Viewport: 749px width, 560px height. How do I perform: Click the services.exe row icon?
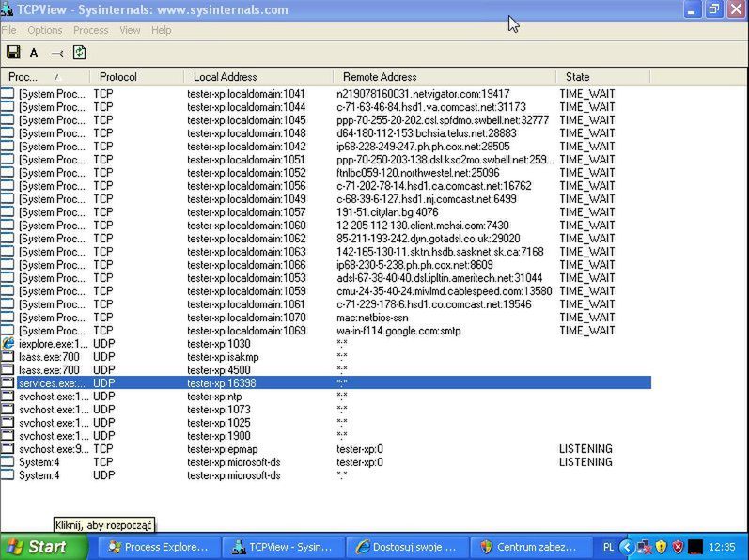tap(8, 382)
